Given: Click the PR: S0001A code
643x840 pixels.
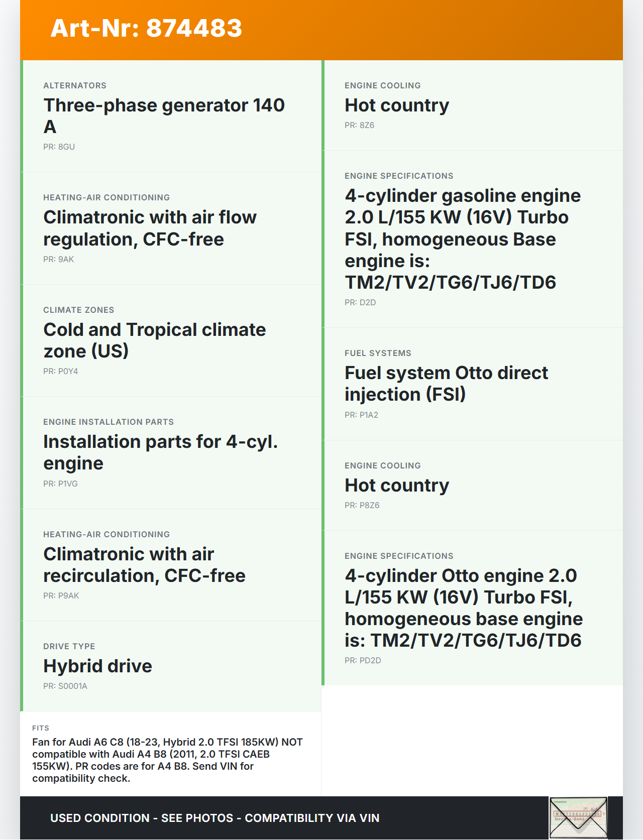Looking at the screenshot, I should 65,686.
